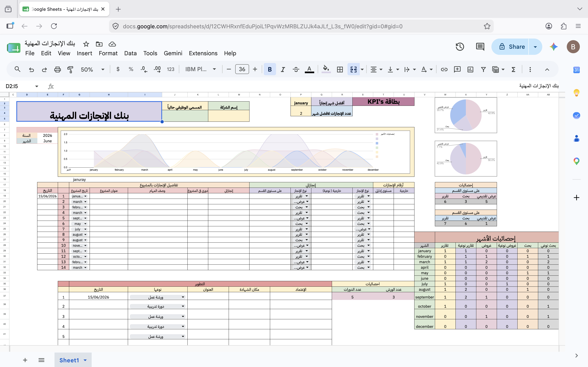
Task: Open the functions sigma icon
Action: click(513, 69)
